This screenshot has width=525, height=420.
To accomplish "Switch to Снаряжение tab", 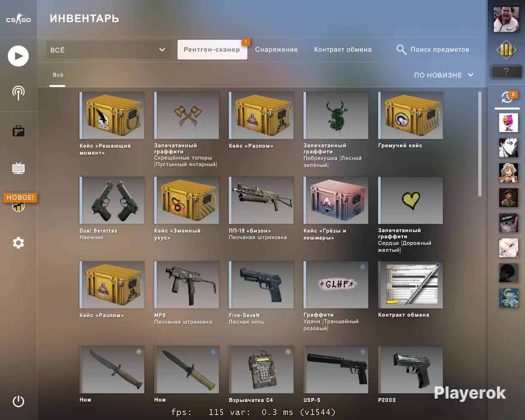I will click(x=276, y=50).
